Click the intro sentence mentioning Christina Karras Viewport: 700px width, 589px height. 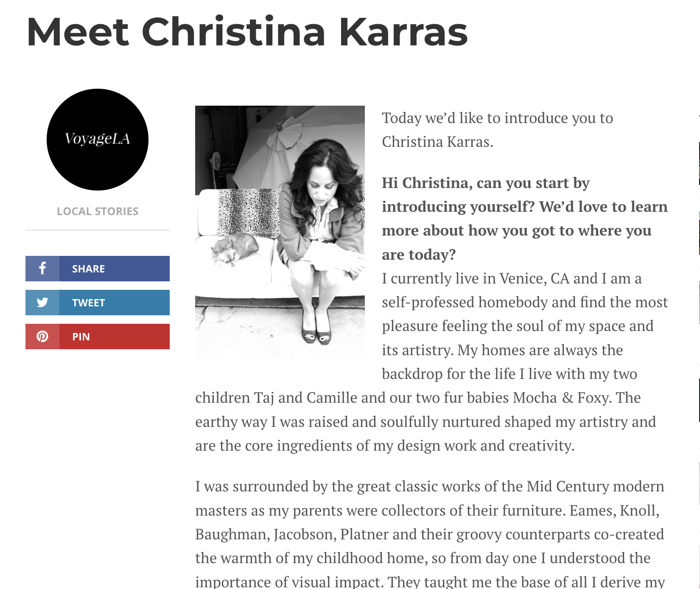[497, 130]
